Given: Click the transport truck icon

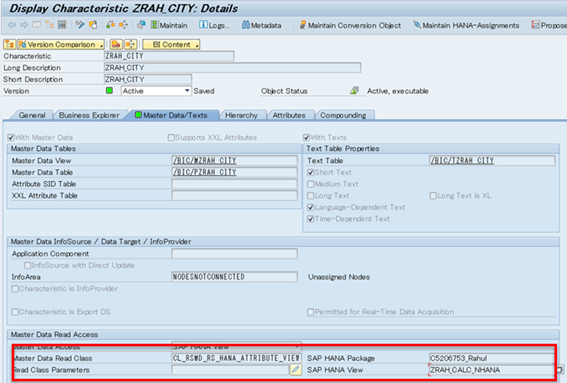Looking at the screenshot, I should (116, 44).
